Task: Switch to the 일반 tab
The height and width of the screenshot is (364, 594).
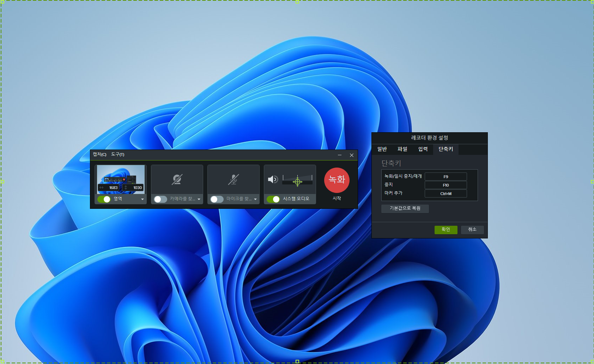Action: (382, 149)
